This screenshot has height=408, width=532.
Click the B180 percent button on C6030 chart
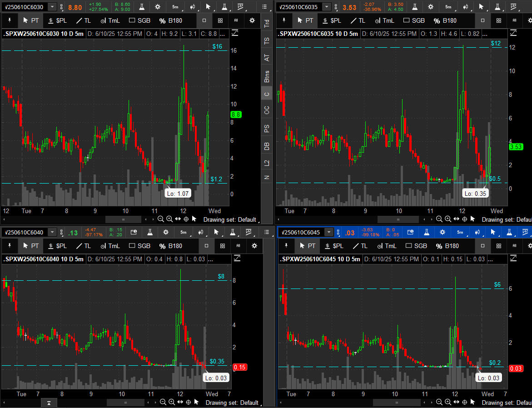click(x=171, y=20)
